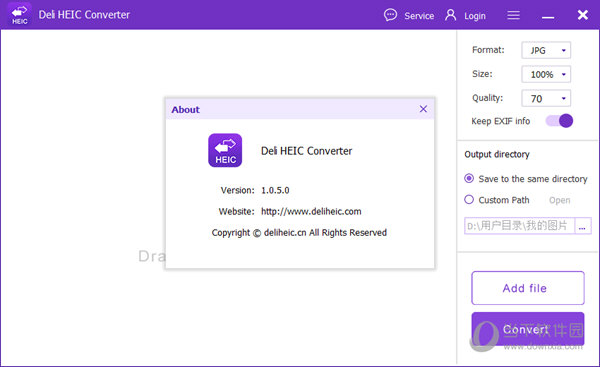
Task: Open the Service chat bubble icon
Action: click(x=390, y=15)
